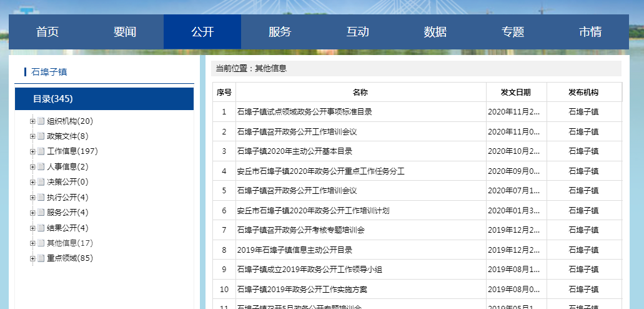Screen dimensions: 644x309
Task: Expand the 组织机构 tree node
Action: (x=32, y=121)
